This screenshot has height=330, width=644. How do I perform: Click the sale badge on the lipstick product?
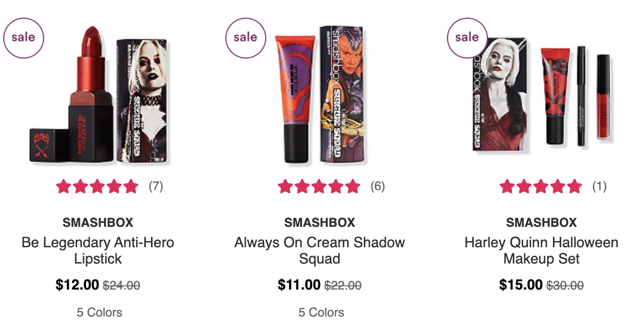(x=24, y=38)
